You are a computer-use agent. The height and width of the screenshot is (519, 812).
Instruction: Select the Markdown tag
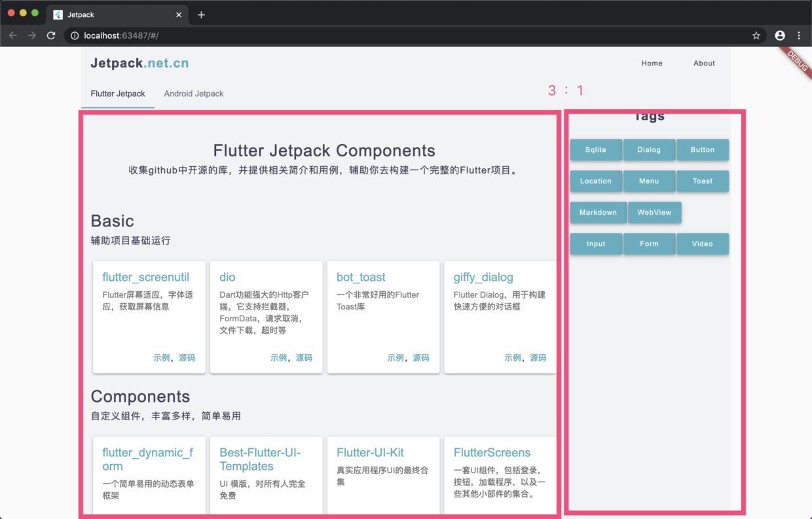[599, 213]
